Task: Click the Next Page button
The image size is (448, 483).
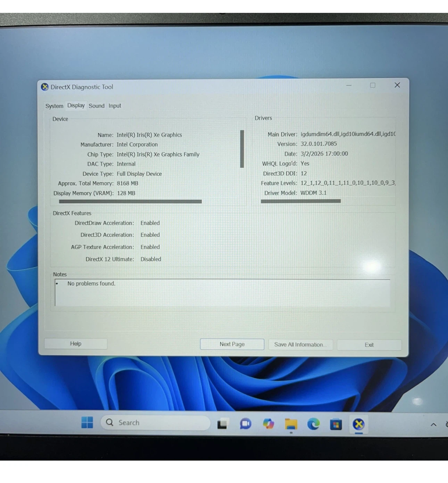Action: point(232,344)
